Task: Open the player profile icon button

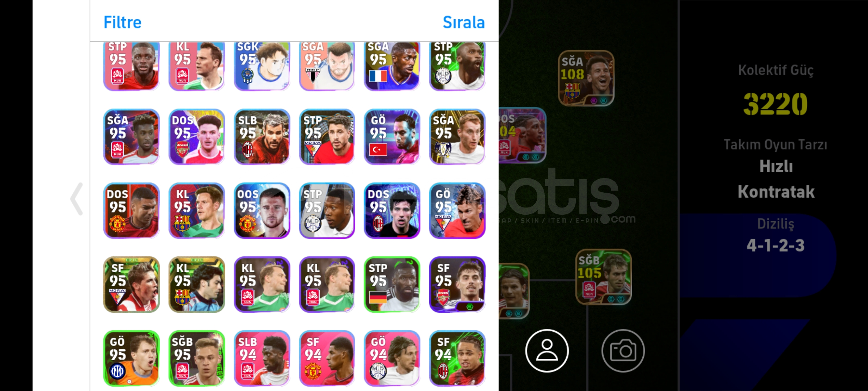Action: point(547,350)
